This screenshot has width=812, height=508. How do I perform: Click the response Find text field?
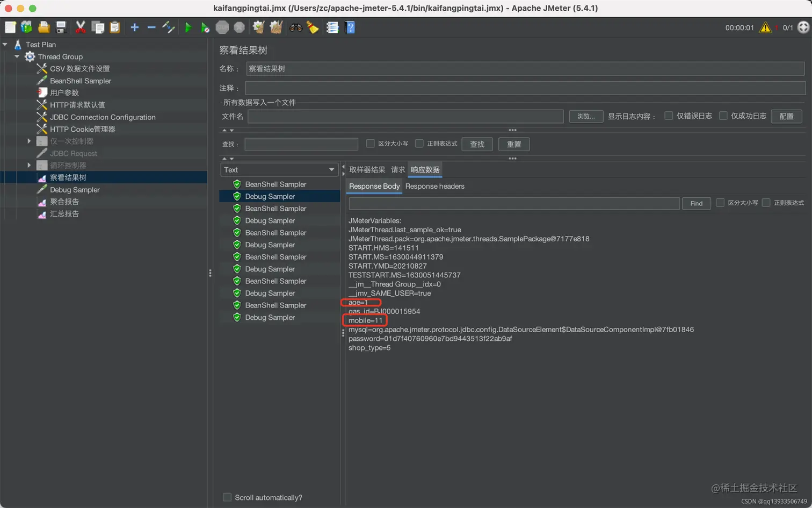[514, 203]
